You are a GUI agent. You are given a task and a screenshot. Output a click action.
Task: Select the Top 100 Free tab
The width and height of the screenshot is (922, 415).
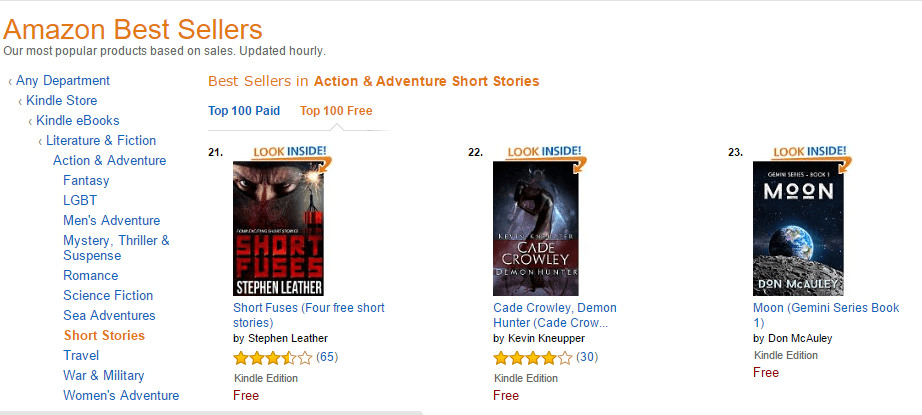point(336,111)
